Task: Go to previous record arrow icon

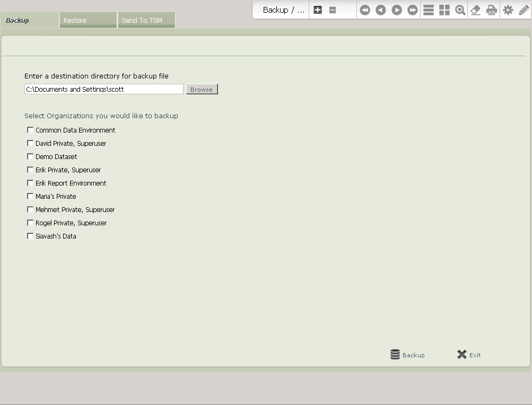Action: click(381, 10)
